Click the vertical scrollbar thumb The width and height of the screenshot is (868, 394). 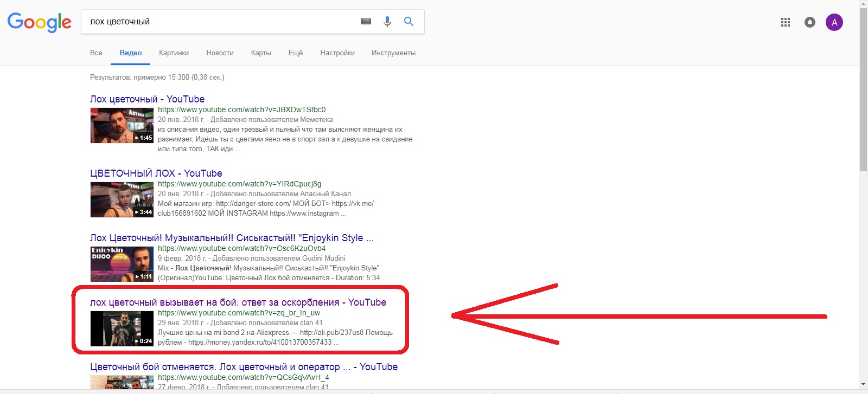[863, 89]
